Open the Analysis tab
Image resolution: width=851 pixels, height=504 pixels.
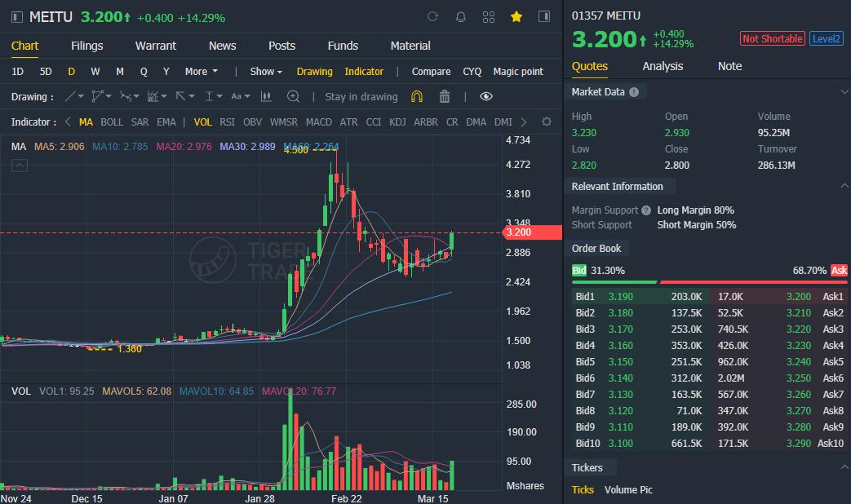(x=662, y=66)
